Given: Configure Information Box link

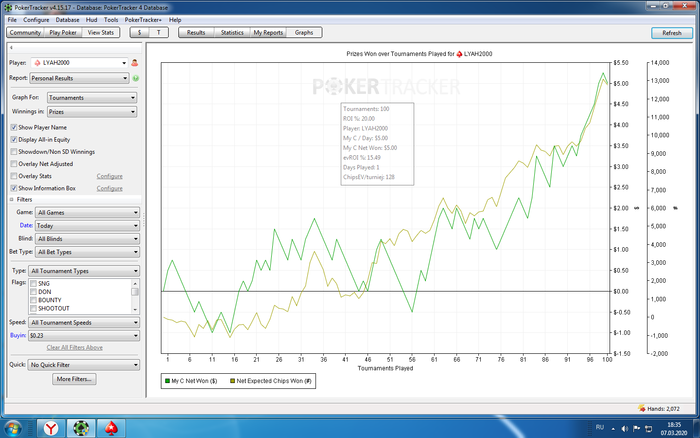Looking at the screenshot, I should click(x=109, y=188).
